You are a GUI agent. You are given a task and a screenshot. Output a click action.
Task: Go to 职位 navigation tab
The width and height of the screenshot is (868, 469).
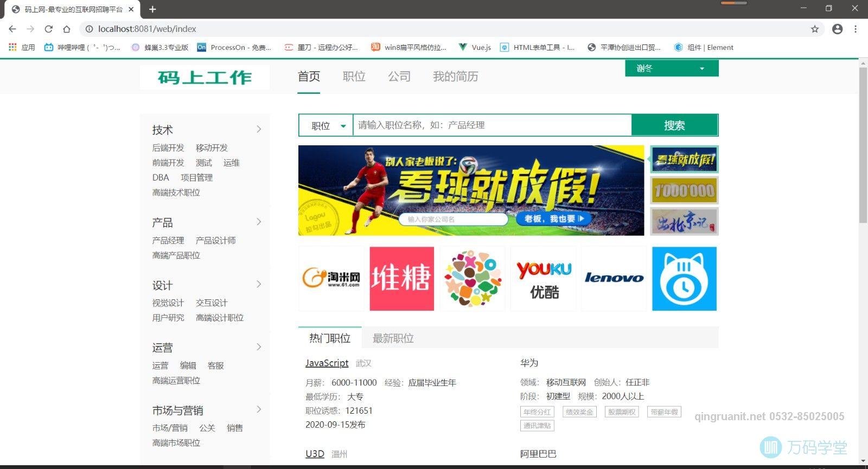(x=354, y=76)
